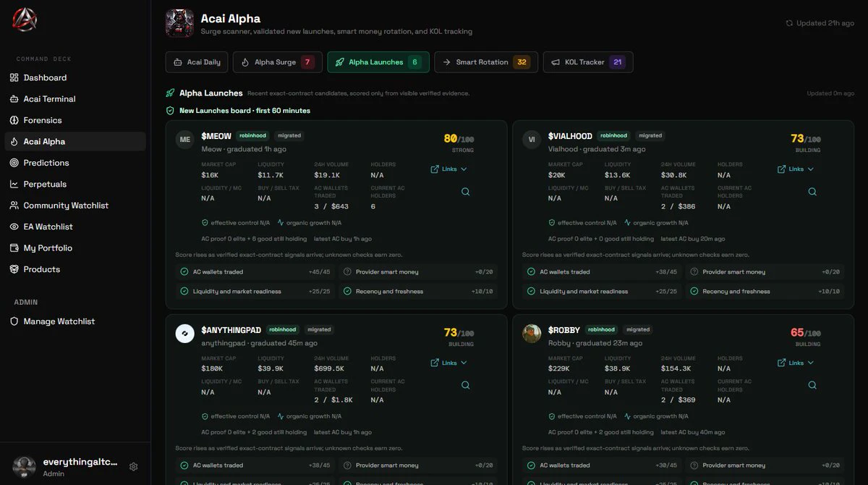Click the $VIALHOOD token name
The width and height of the screenshot is (868, 485).
(x=570, y=136)
